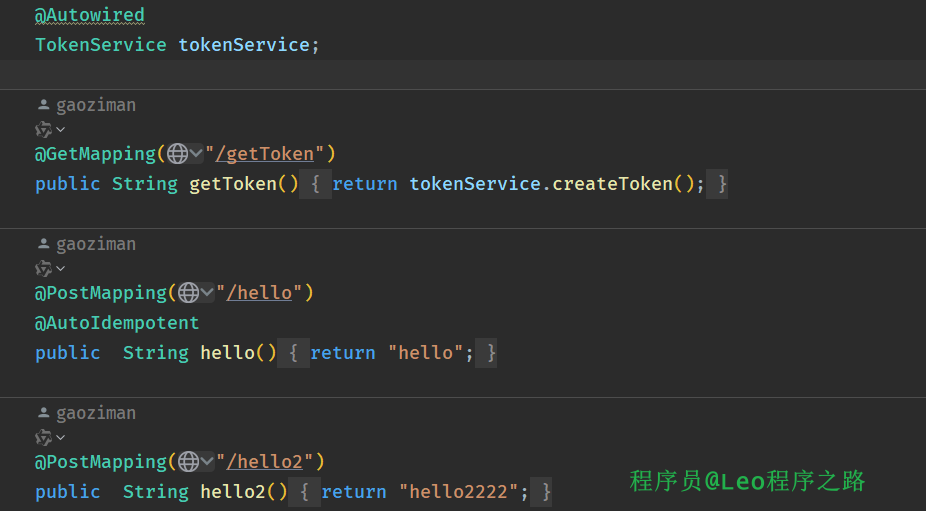This screenshot has width=926, height=511.
Task: Follow the "/getToken" URL path link
Action: [x=264, y=154]
